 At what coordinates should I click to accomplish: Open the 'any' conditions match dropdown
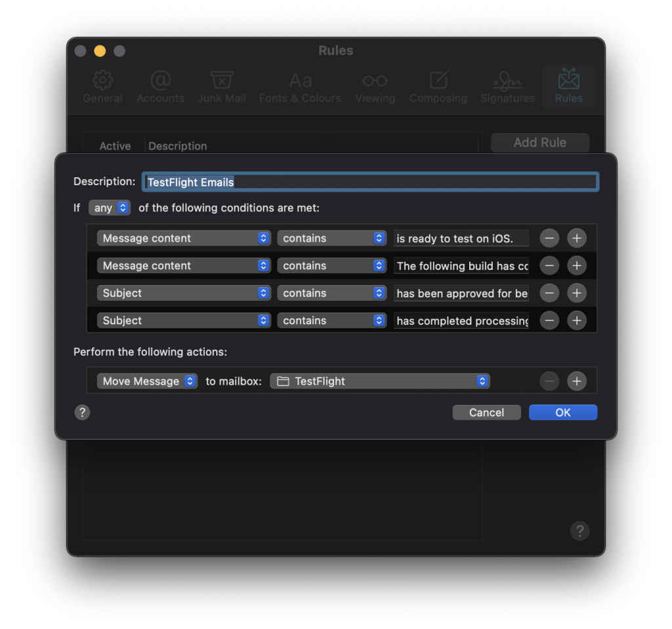(x=110, y=208)
